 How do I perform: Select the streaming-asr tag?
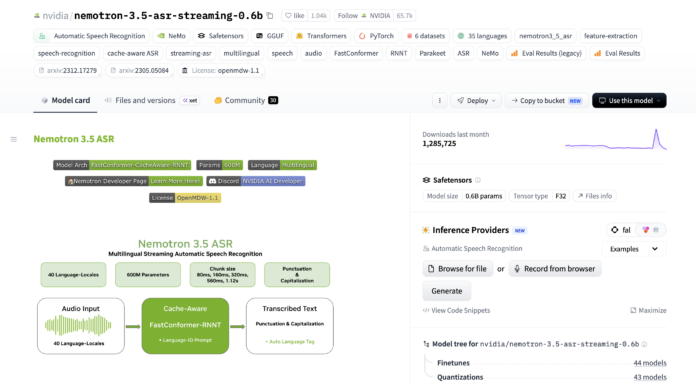[x=191, y=53]
